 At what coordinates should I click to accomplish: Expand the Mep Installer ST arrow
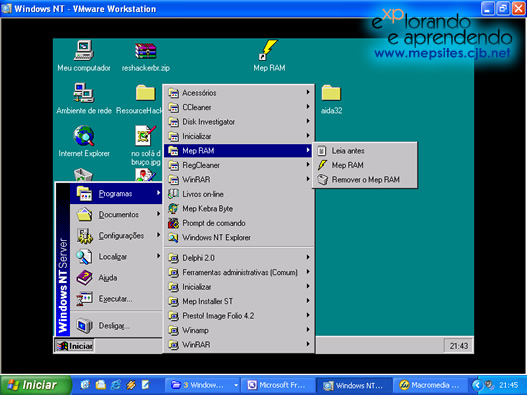click(308, 301)
